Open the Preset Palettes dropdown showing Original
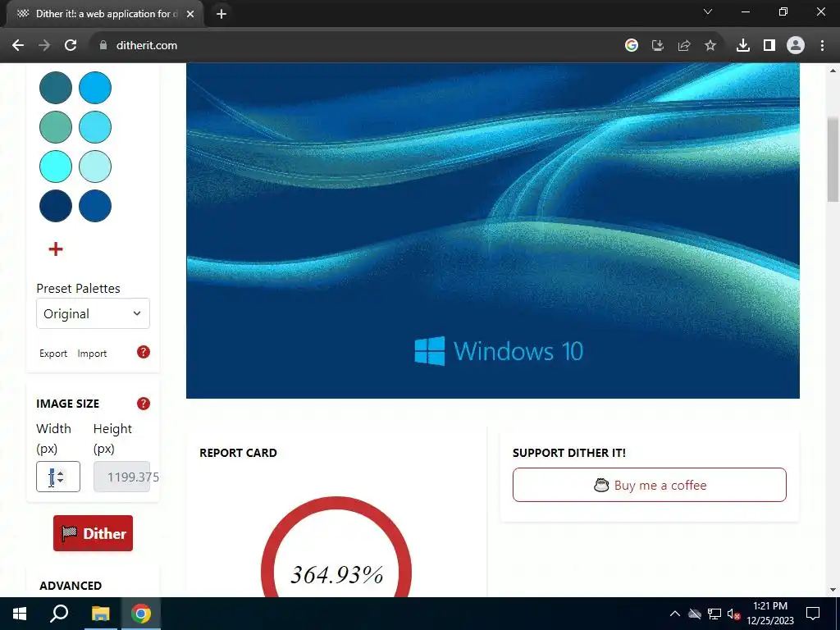The height and width of the screenshot is (630, 840). pos(93,313)
